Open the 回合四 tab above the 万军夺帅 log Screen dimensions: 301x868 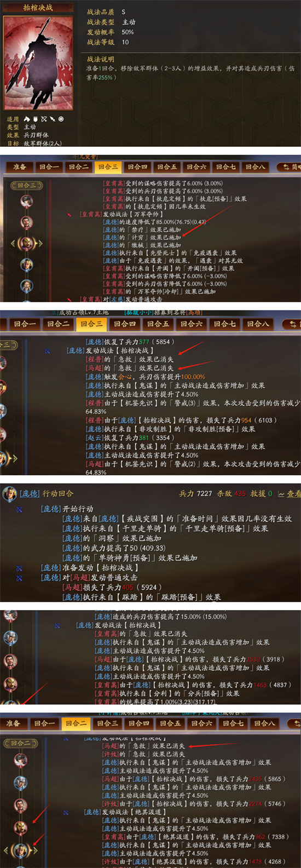tap(137, 166)
